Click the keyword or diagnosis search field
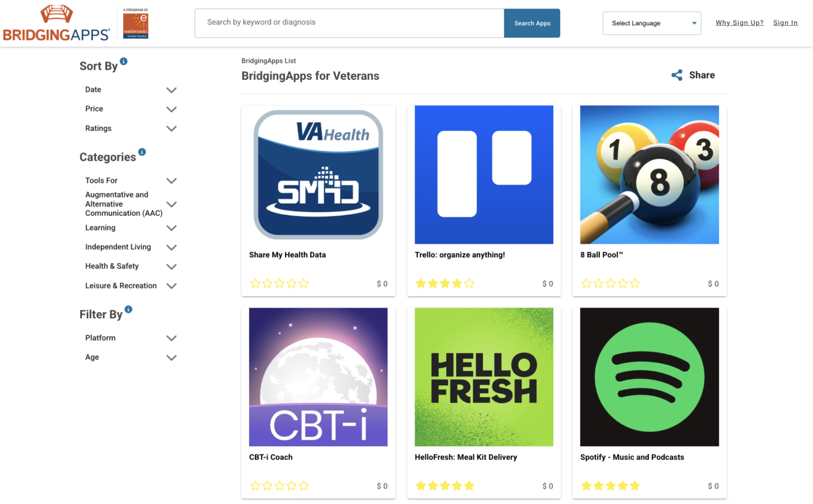 349,23
